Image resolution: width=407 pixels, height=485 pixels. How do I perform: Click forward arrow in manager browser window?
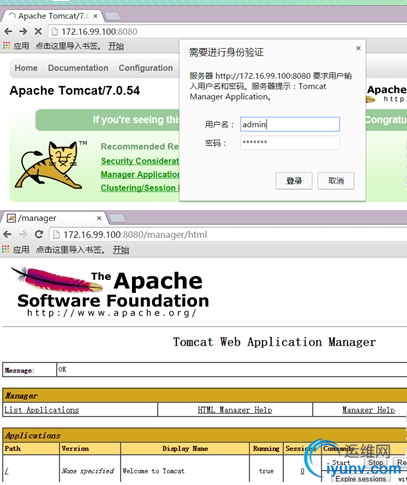point(23,234)
